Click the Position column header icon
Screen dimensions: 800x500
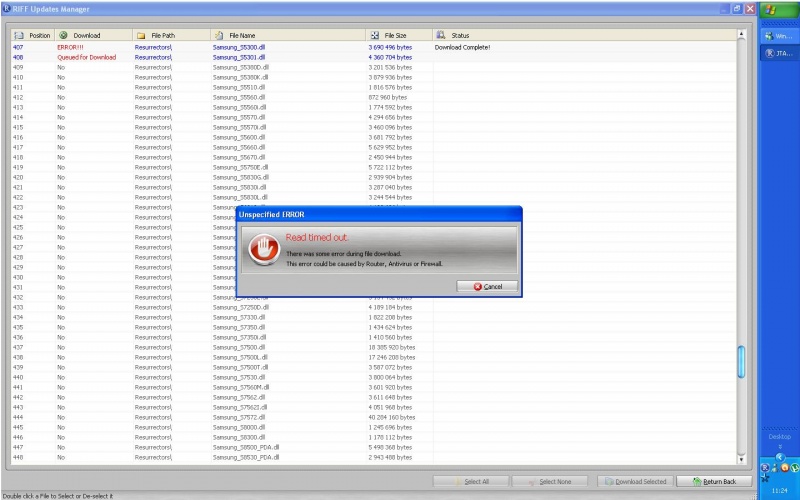coord(19,35)
